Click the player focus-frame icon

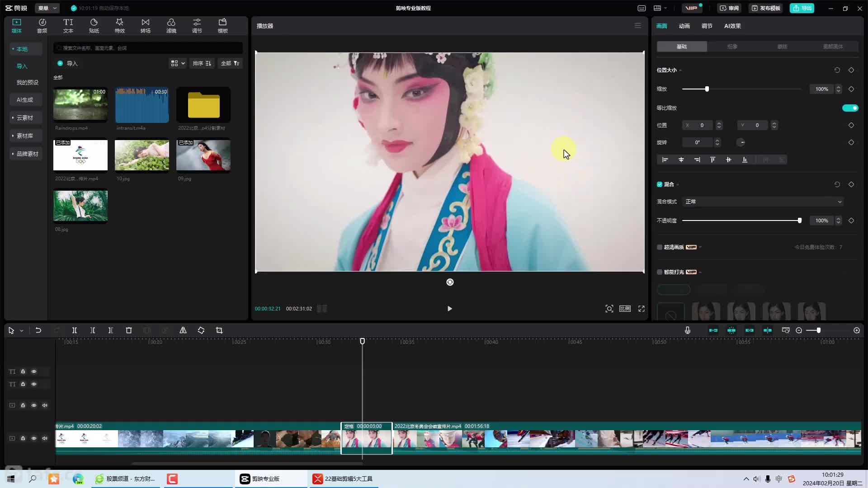click(609, 309)
